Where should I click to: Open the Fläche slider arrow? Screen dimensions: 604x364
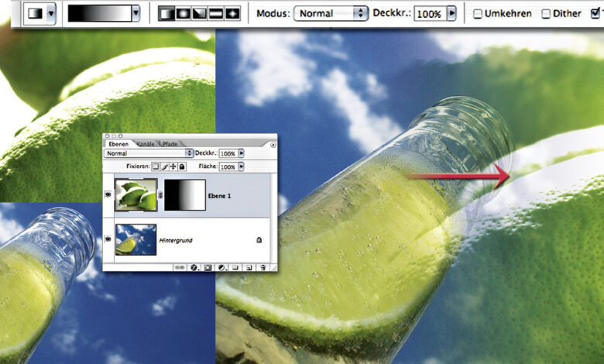[x=241, y=167]
